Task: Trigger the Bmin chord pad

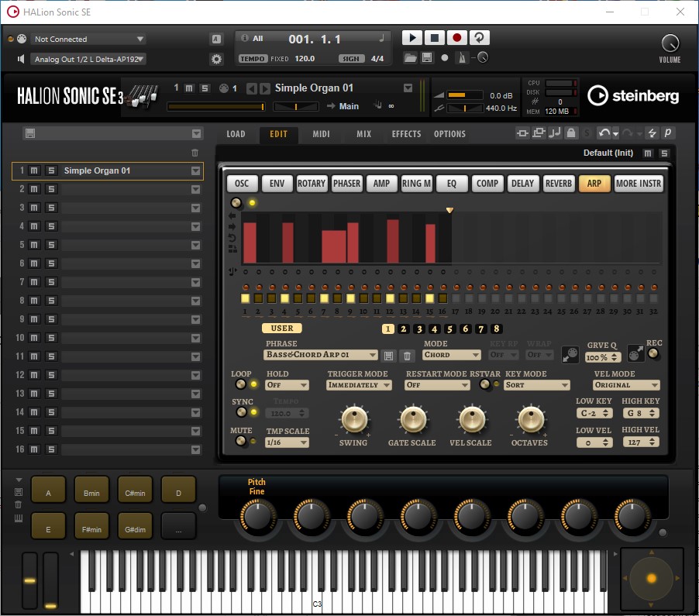Action: pyautogui.click(x=91, y=490)
